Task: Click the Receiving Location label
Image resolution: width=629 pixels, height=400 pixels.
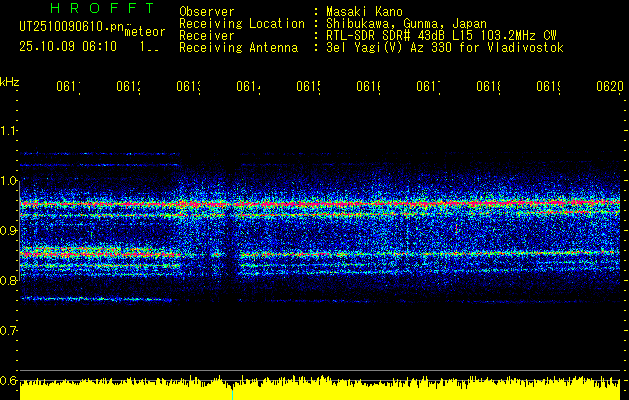Action: [242, 24]
